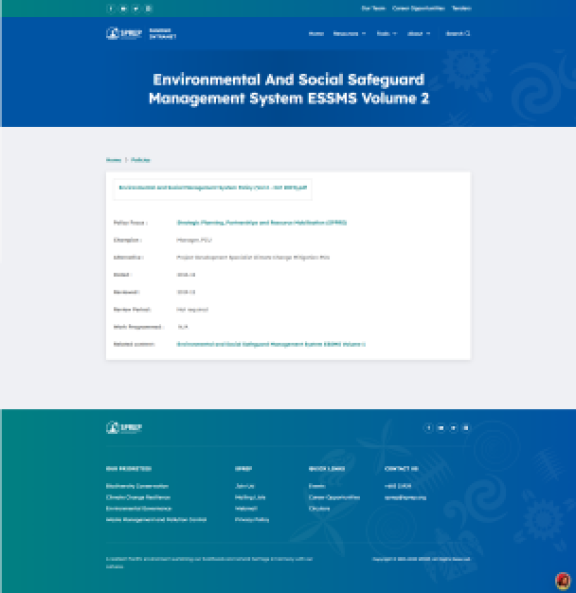Viewport: 576px width, 593px height.
Task: Expand the Resources dropdown menu
Action: point(349,33)
